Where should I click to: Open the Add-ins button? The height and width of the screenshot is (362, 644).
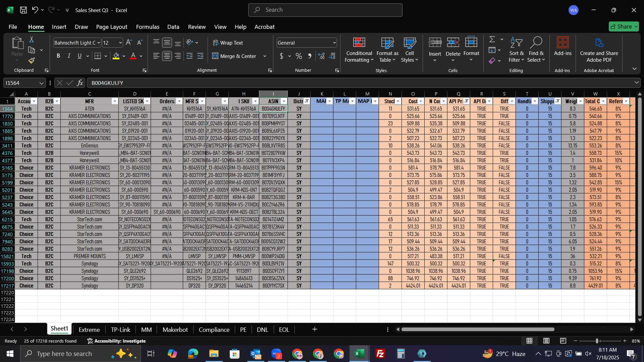click(x=562, y=46)
